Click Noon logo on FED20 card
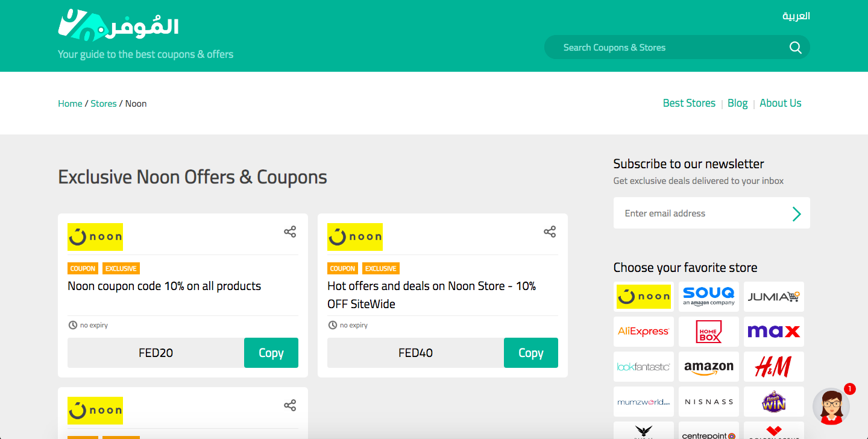Viewport: 868px width, 439px height. pos(95,237)
